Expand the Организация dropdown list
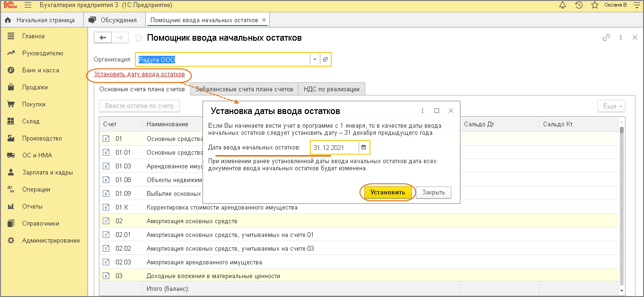This screenshot has width=644, height=297. tap(315, 60)
